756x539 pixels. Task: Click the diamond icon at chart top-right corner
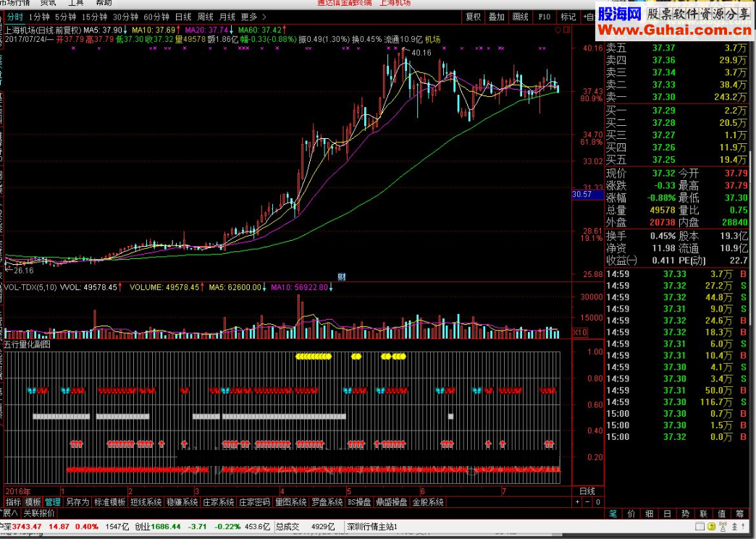tap(558, 30)
